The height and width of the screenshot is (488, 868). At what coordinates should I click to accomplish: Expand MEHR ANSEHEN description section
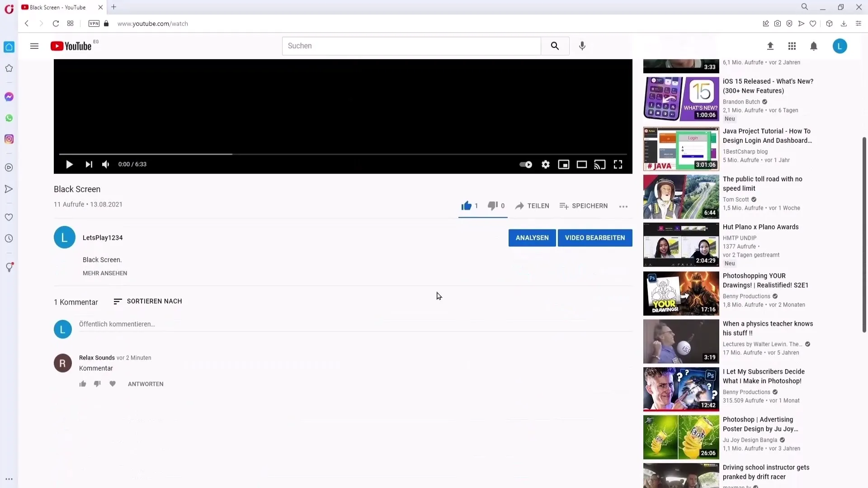pos(104,273)
